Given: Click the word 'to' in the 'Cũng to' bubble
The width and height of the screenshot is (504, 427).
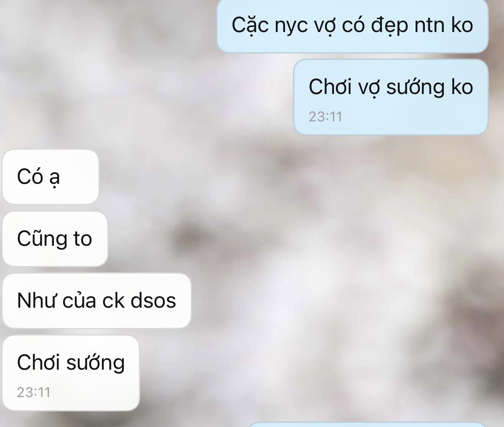Looking at the screenshot, I should tap(83, 239).
